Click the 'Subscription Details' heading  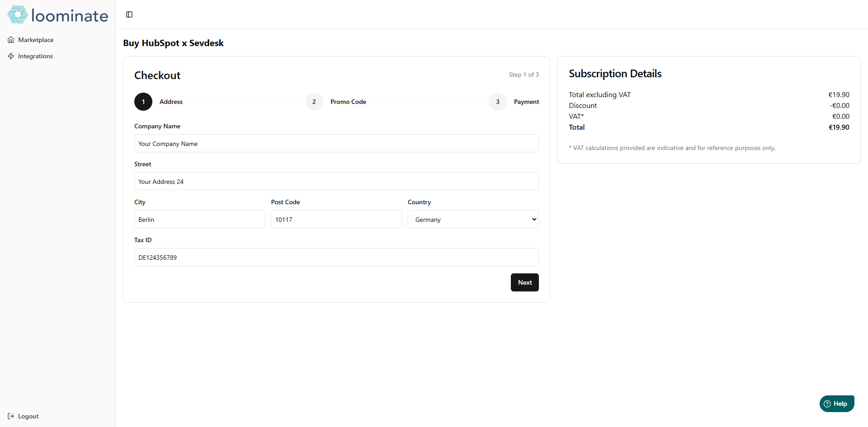click(x=615, y=74)
